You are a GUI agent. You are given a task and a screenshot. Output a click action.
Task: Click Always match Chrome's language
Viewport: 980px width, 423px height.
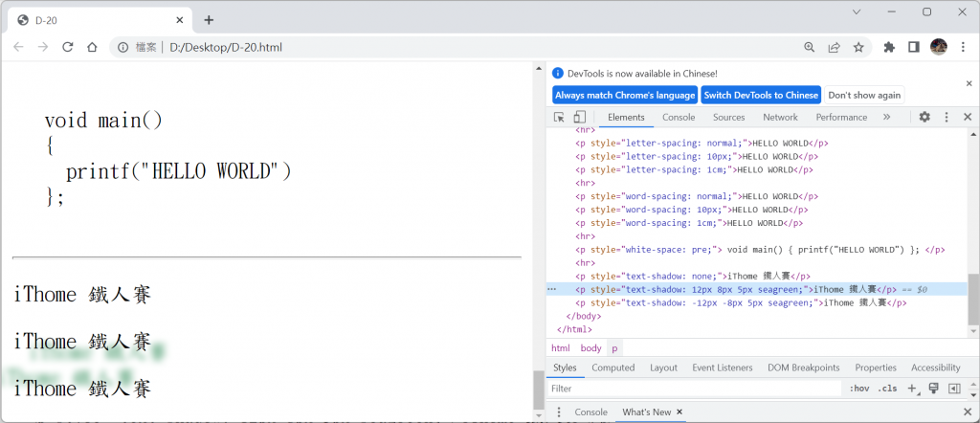pyautogui.click(x=625, y=95)
